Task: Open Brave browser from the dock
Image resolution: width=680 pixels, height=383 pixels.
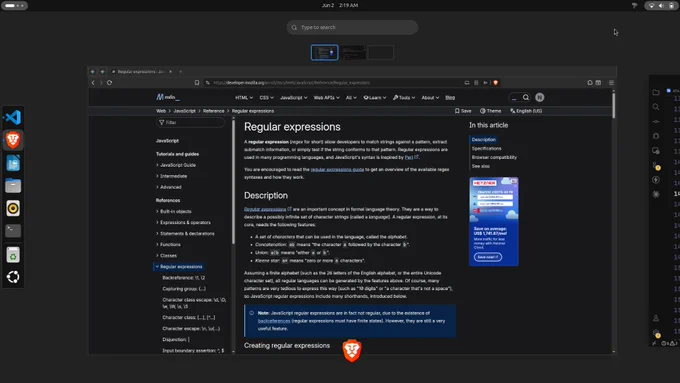Action: coord(13,140)
